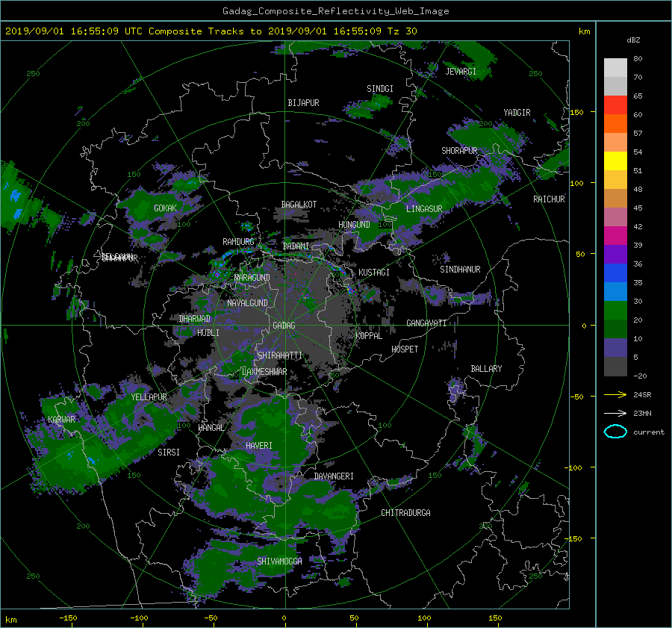Select the HUBLI label
Viewport: 672px width, 628px height.
[208, 333]
